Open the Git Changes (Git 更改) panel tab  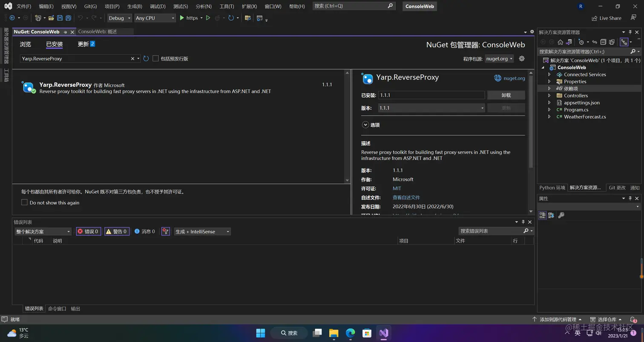617,188
